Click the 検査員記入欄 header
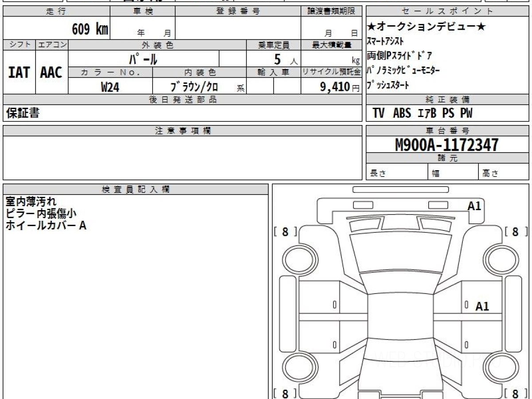This screenshot has height=399, width=532. pyautogui.click(x=136, y=189)
